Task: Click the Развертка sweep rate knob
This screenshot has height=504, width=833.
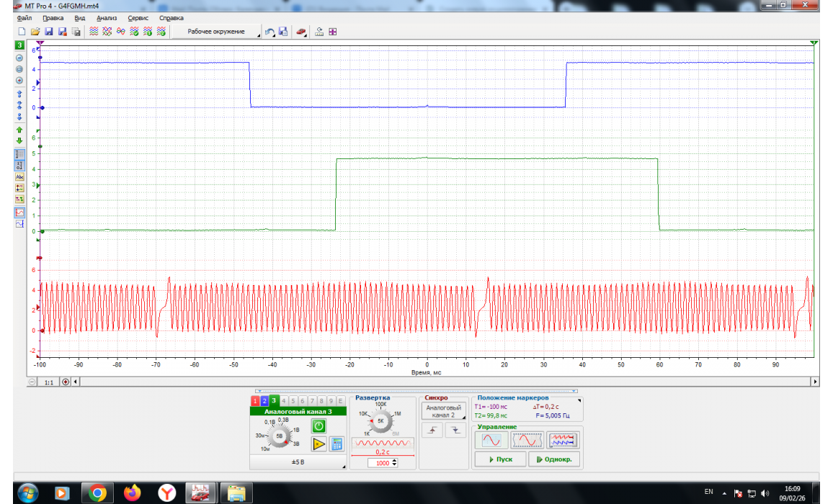Action: [x=380, y=420]
